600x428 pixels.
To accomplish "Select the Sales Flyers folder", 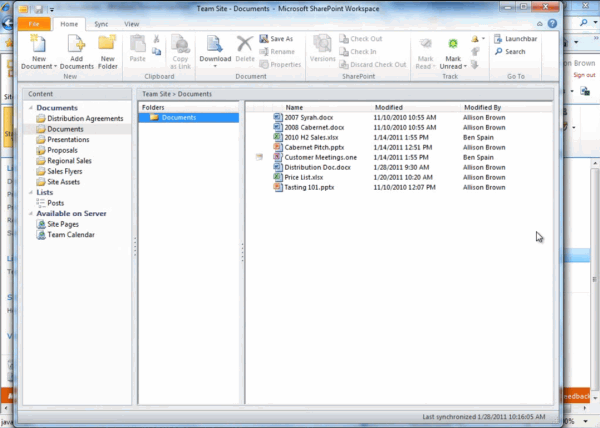I will tap(59, 171).
